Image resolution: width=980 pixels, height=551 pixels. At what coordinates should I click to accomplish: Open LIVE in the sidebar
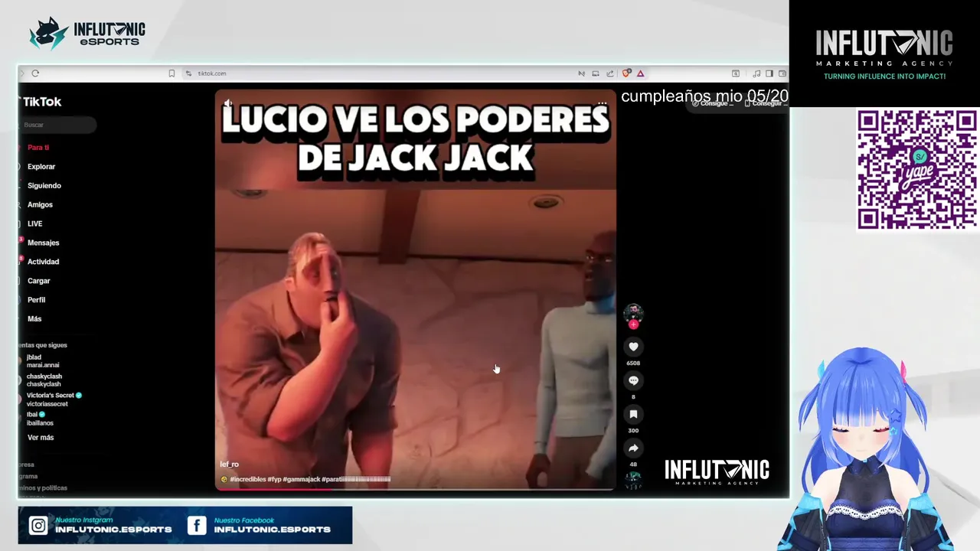coord(34,223)
